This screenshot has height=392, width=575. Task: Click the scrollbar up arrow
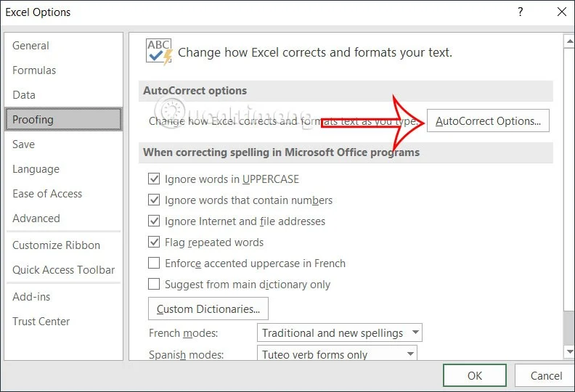(569, 41)
